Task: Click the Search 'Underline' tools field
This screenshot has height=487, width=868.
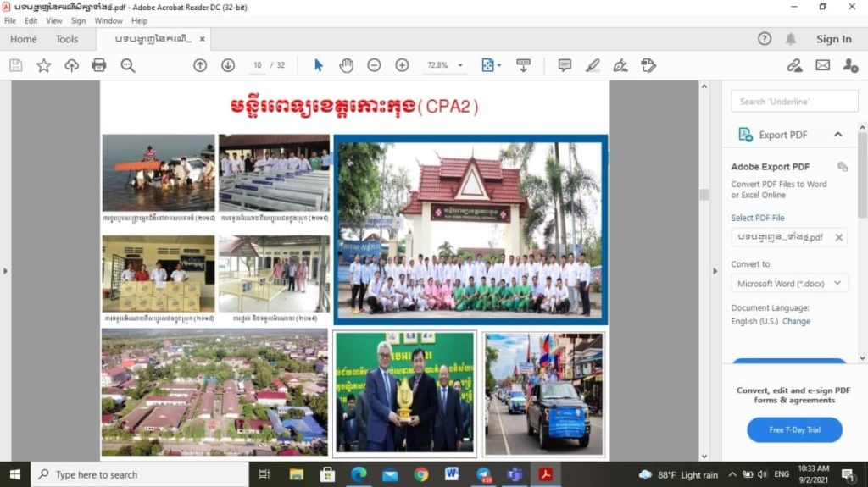Action: (x=794, y=102)
